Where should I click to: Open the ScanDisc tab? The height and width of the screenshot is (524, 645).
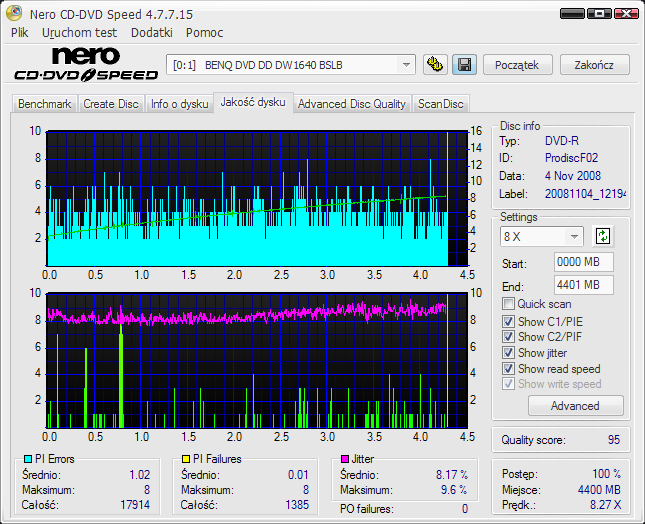click(x=441, y=104)
